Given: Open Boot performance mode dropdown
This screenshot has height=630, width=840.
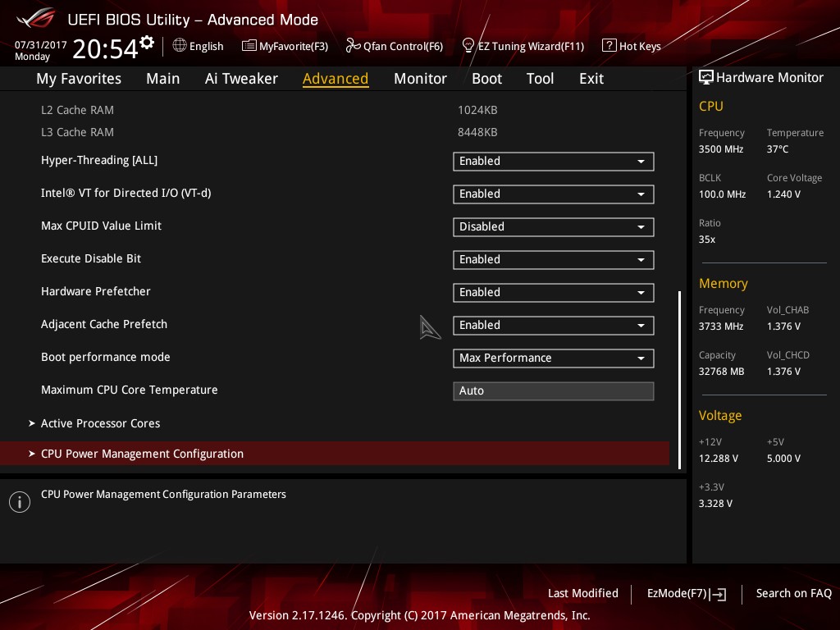Looking at the screenshot, I should [x=554, y=358].
